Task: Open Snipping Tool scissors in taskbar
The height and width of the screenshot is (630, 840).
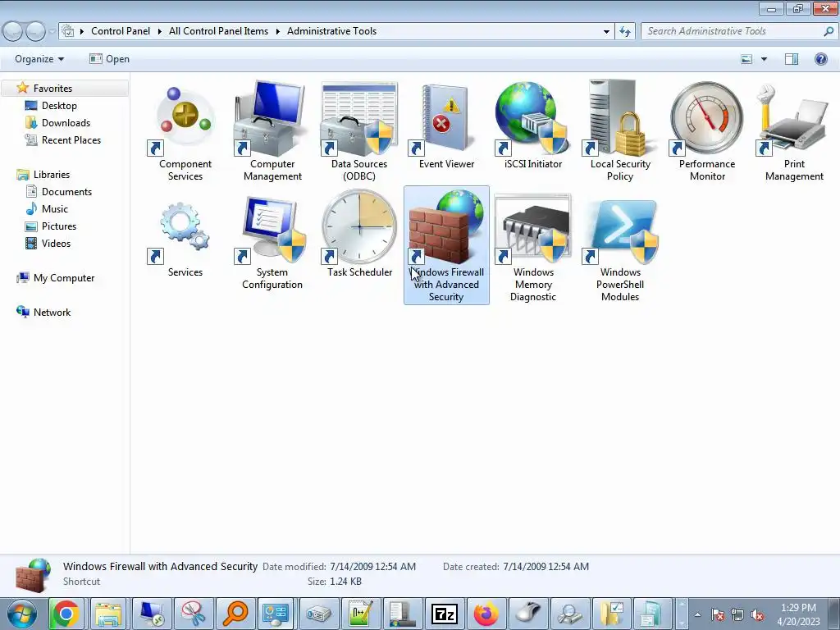Action: coord(193,614)
